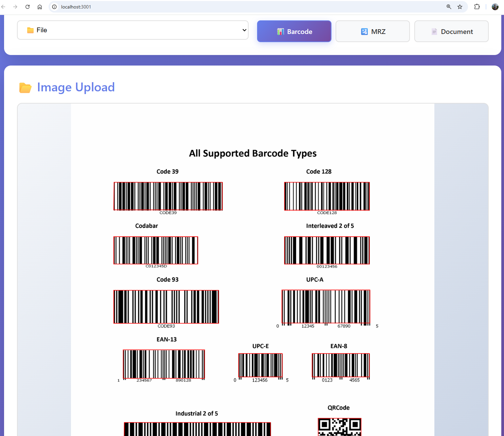Image resolution: width=504 pixels, height=436 pixels.
Task: Open browser extensions via puzzle icon
Action: click(x=477, y=6)
